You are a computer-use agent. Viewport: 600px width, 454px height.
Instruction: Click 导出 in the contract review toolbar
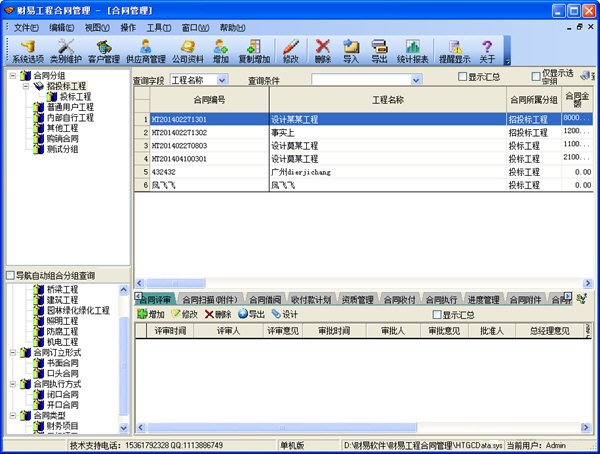[251, 314]
